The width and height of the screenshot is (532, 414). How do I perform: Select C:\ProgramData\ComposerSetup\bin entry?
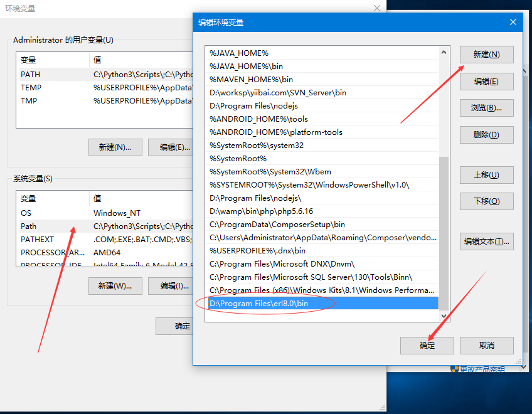(x=322, y=225)
